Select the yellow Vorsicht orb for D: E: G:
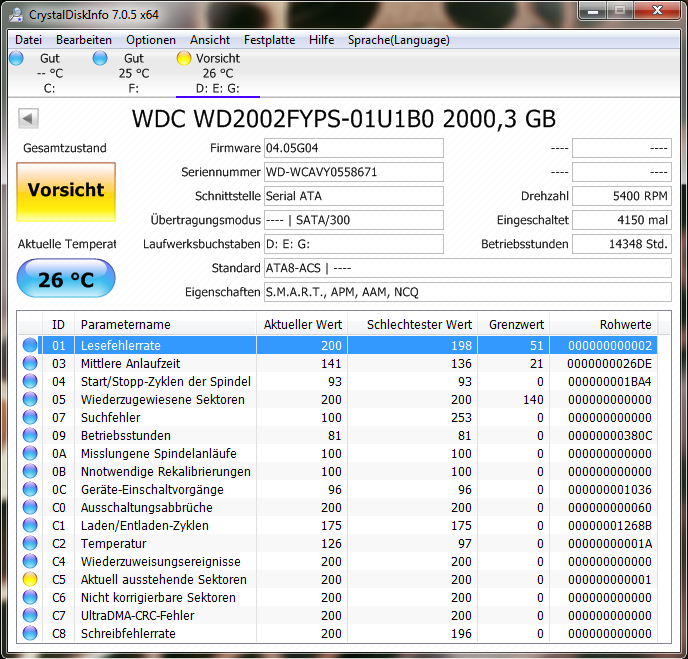Screen dimensions: 688x659 tap(184, 58)
